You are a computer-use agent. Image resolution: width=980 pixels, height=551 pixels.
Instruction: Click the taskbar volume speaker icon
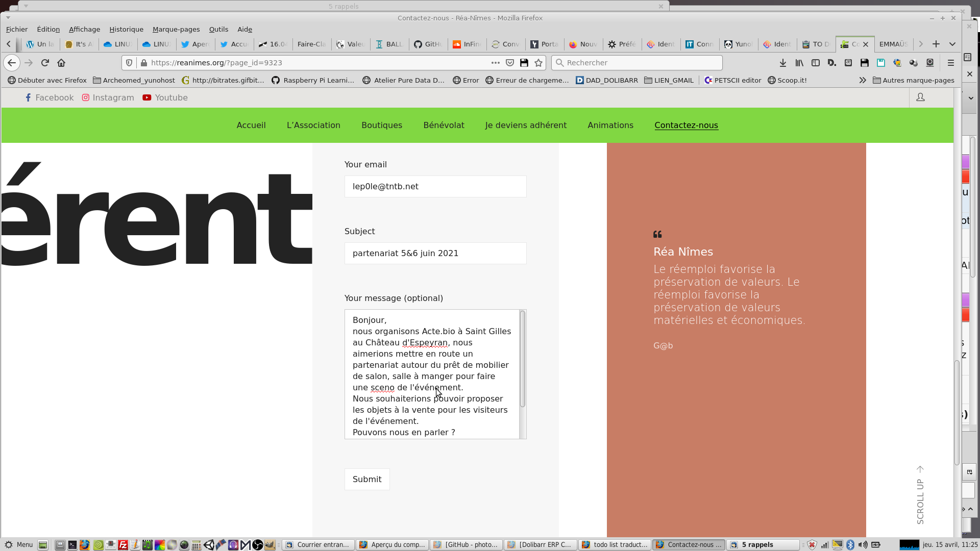[x=863, y=544]
